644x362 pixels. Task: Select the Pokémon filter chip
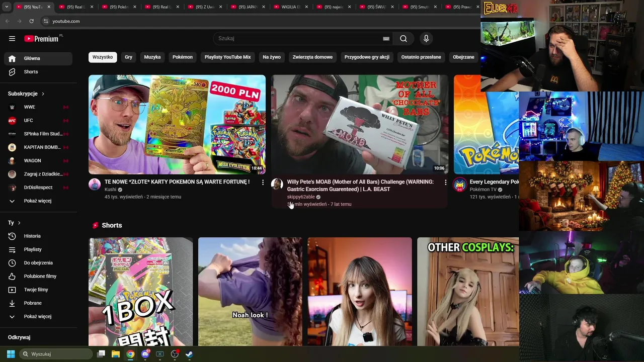click(183, 57)
